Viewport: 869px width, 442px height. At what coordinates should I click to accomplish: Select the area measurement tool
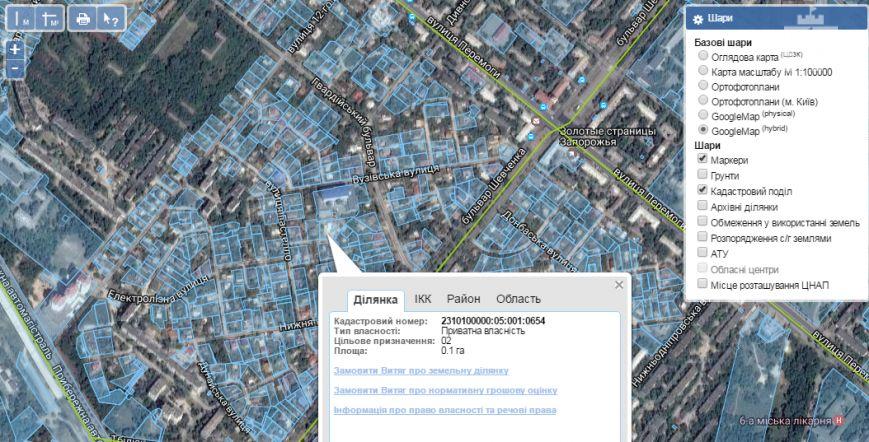pos(50,19)
